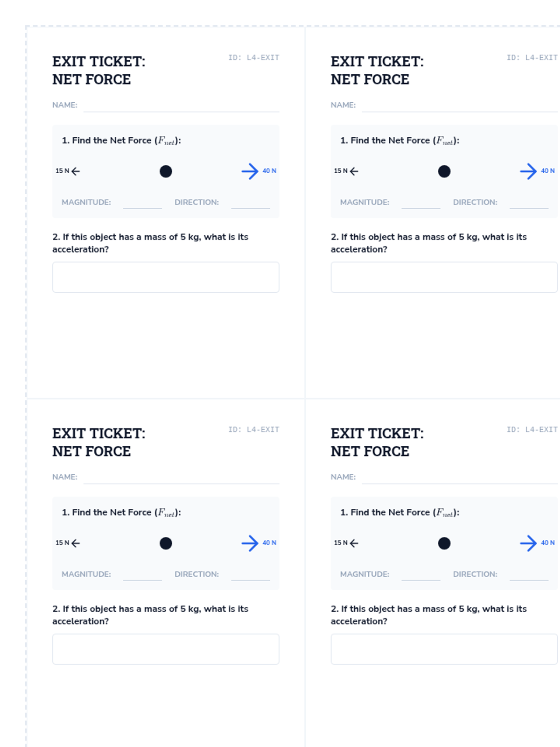This screenshot has height=747, width=560.
Task: Click the DIRECTION blank in top-right ticket
Action: 529,203
